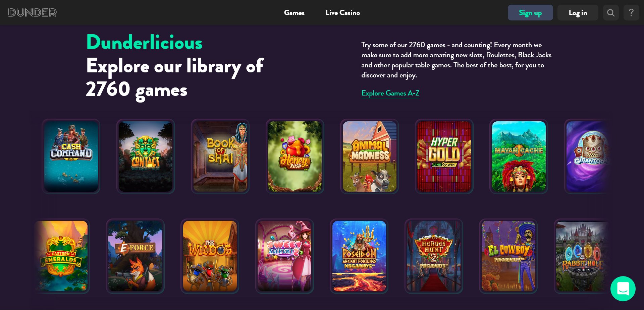Image resolution: width=644 pixels, height=310 pixels.
Task: Play the El Cowboy Megaways game
Action: point(508,256)
